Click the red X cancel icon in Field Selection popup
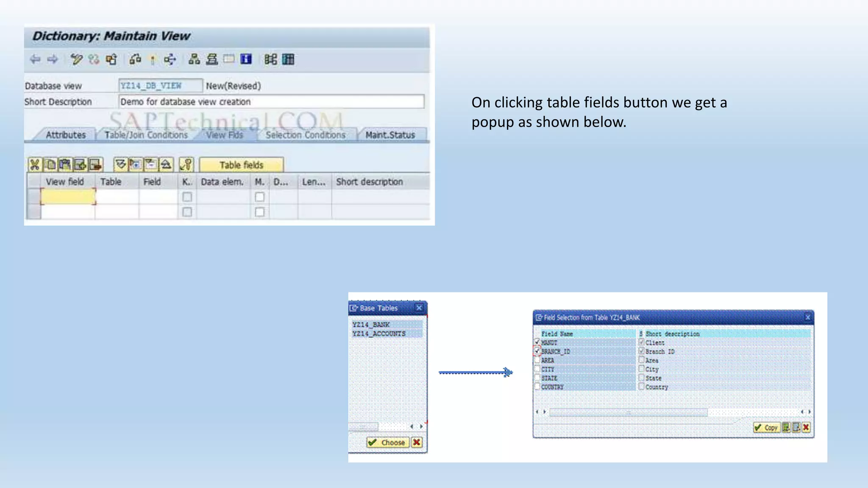 (x=806, y=427)
